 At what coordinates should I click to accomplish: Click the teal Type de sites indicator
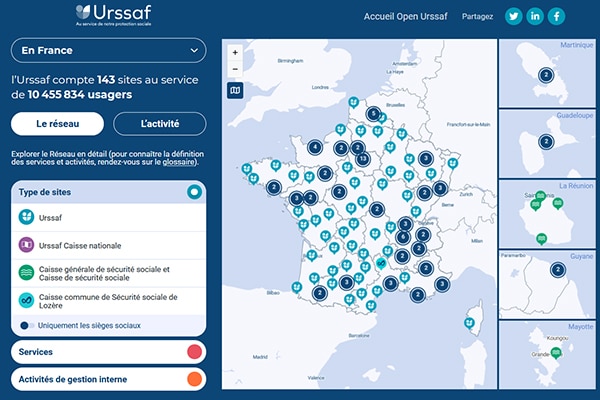coord(194,191)
